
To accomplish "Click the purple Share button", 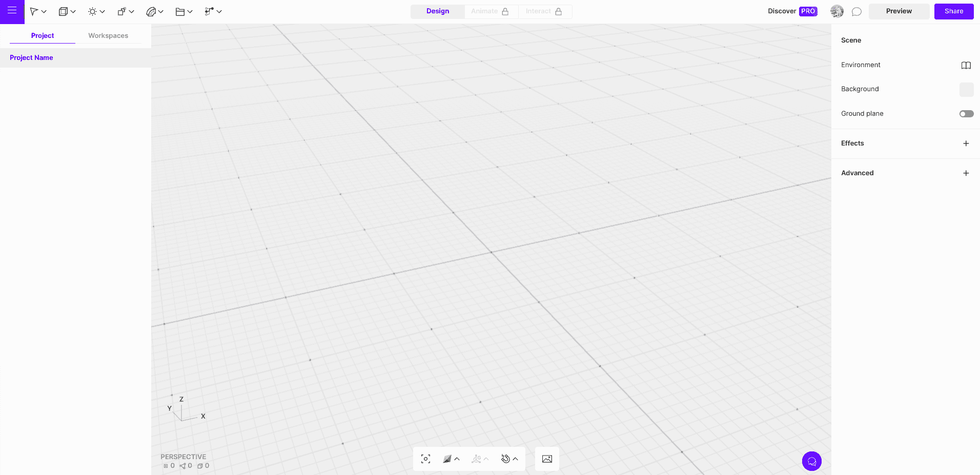I will [x=954, y=11].
